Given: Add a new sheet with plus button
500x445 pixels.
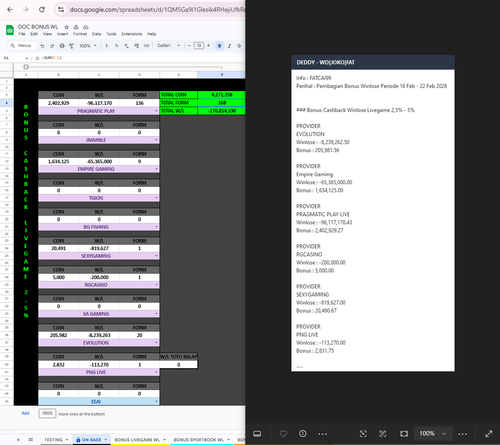Looking at the screenshot, I should (18, 440).
